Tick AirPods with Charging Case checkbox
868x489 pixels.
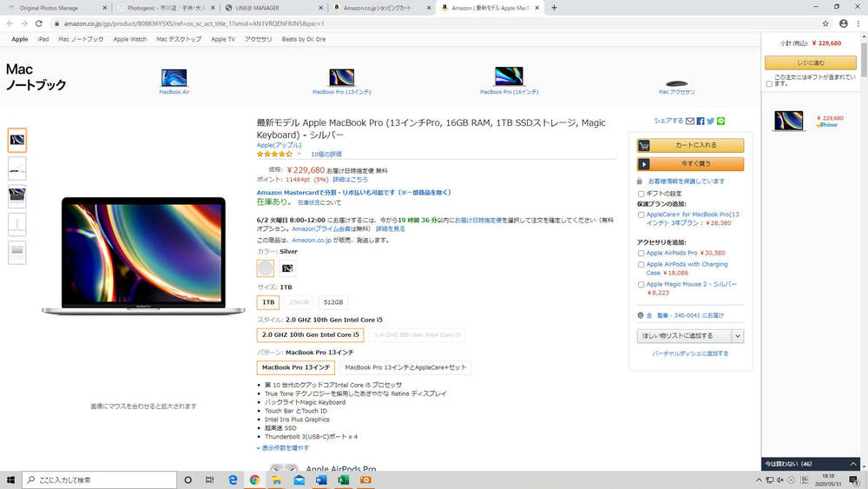pyautogui.click(x=641, y=265)
